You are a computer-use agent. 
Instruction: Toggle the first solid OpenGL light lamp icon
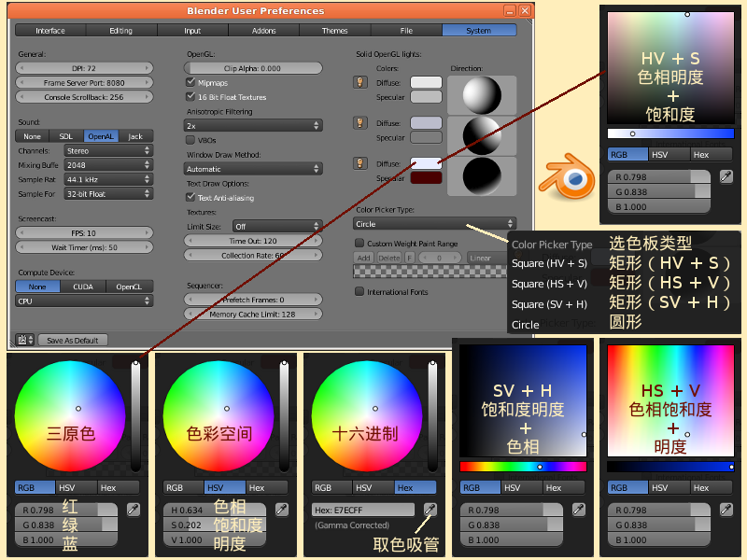click(360, 82)
